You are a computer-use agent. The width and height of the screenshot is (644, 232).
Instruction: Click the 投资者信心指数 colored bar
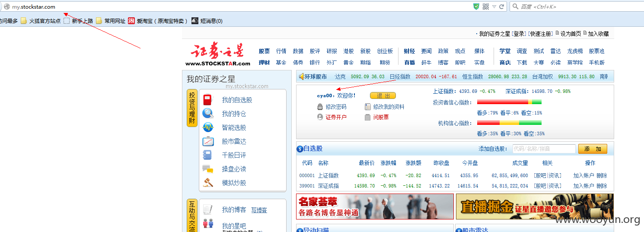(x=509, y=102)
